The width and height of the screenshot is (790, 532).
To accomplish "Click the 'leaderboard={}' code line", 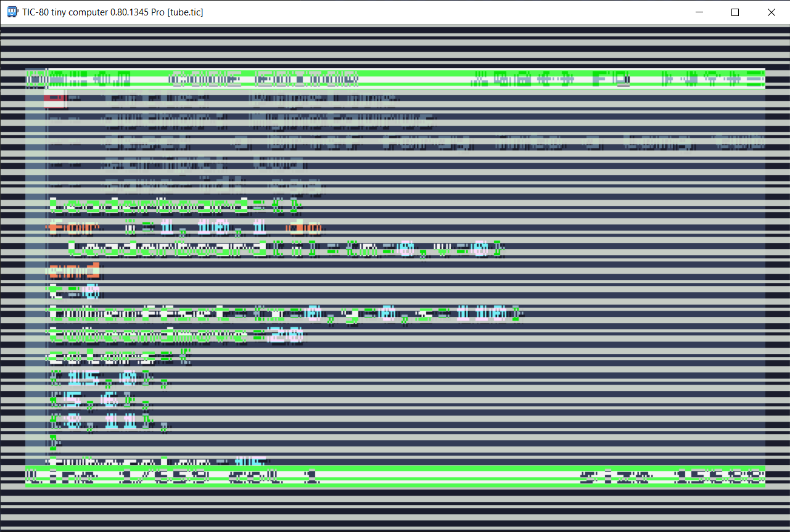I will tap(175, 205).
